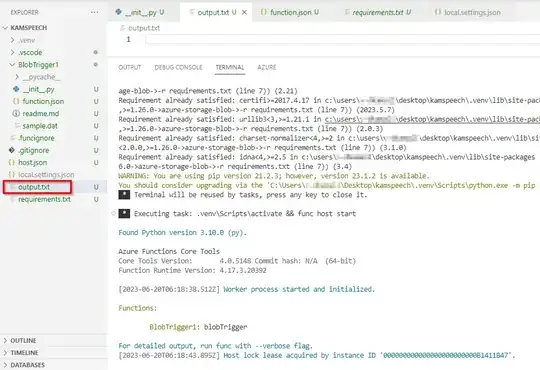
Task: Click the Python icon beside __init__.py in tree
Action: coord(16,89)
